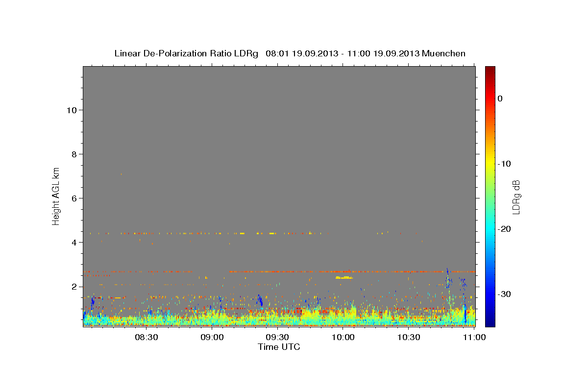Screen dimensions: 588x392
Task: Click the plot title 'Linear De-Polarization Ratio LDRg'
Action: coord(186,53)
